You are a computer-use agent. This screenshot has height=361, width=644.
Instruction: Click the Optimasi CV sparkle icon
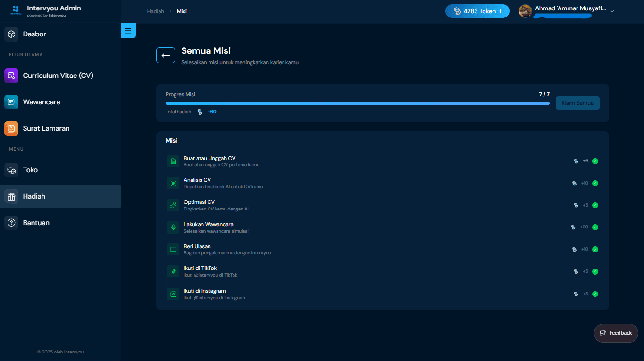(173, 205)
